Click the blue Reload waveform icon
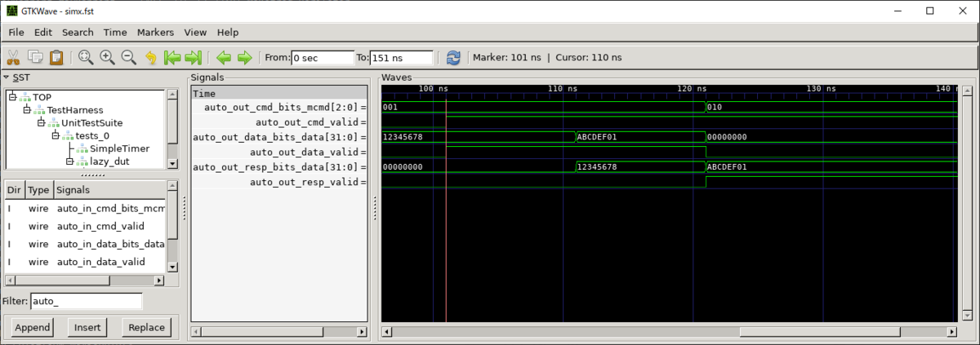 point(453,57)
